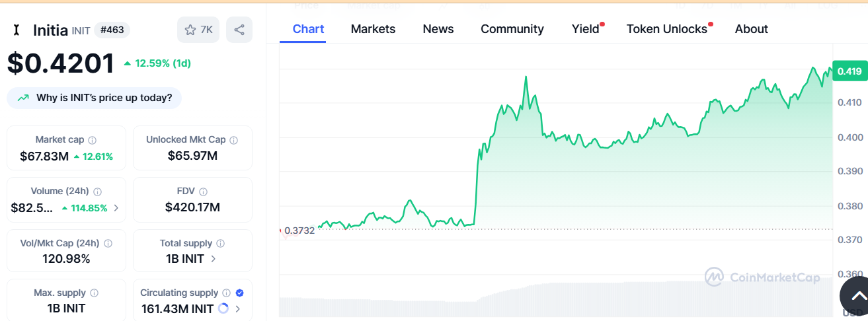
Task: Open Market cap info icon
Action: [93, 140]
